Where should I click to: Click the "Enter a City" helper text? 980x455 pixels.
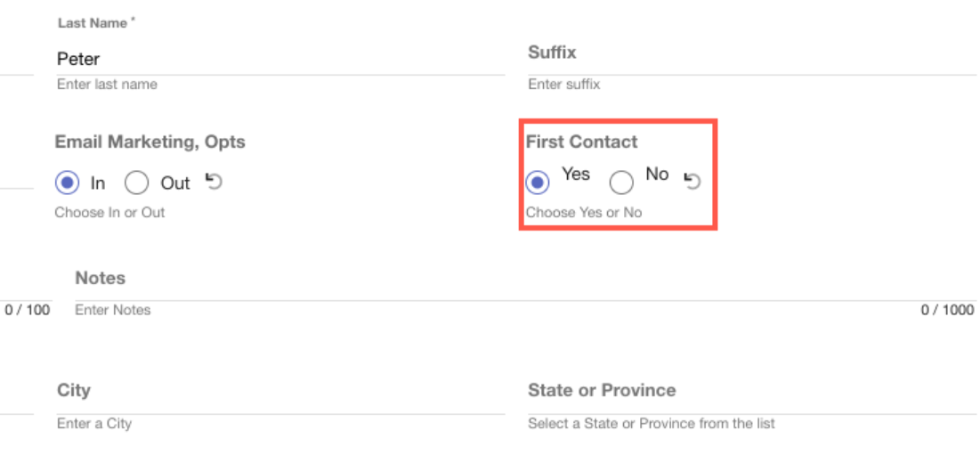[x=93, y=424]
